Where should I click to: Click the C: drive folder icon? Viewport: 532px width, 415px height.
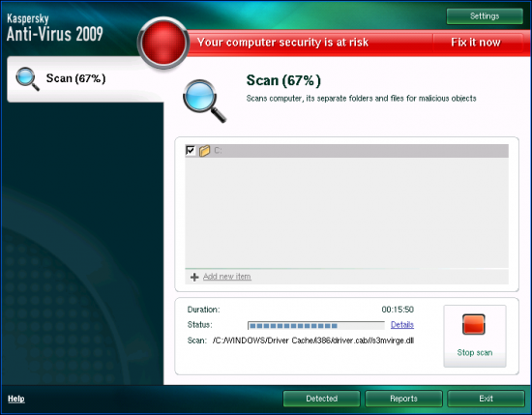pyautogui.click(x=205, y=150)
